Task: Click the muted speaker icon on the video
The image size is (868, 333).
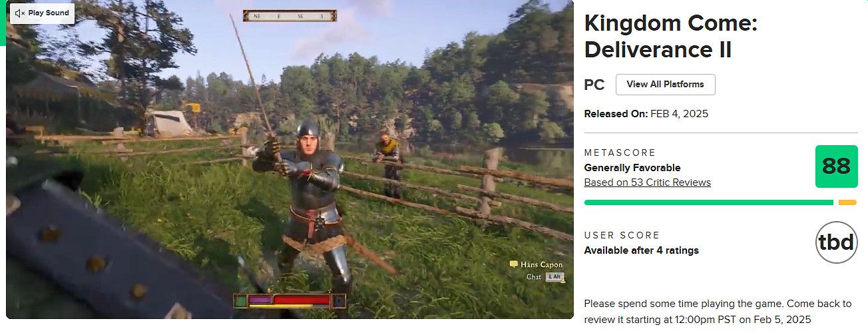Action: coord(20,13)
